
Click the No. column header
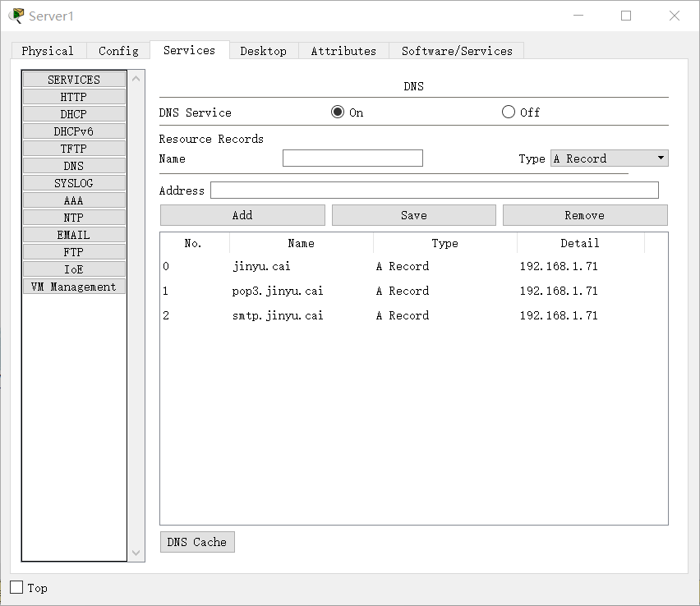[x=193, y=243]
